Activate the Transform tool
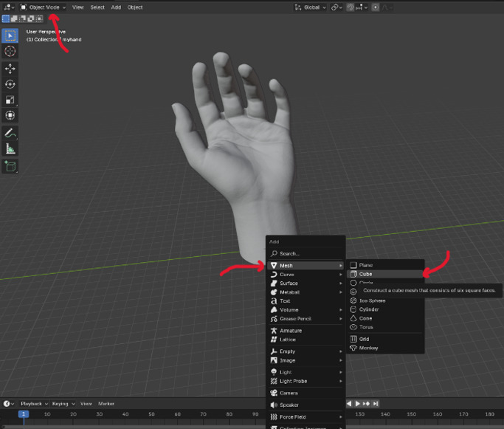Screen dimensions: 504x429 (x=10, y=115)
